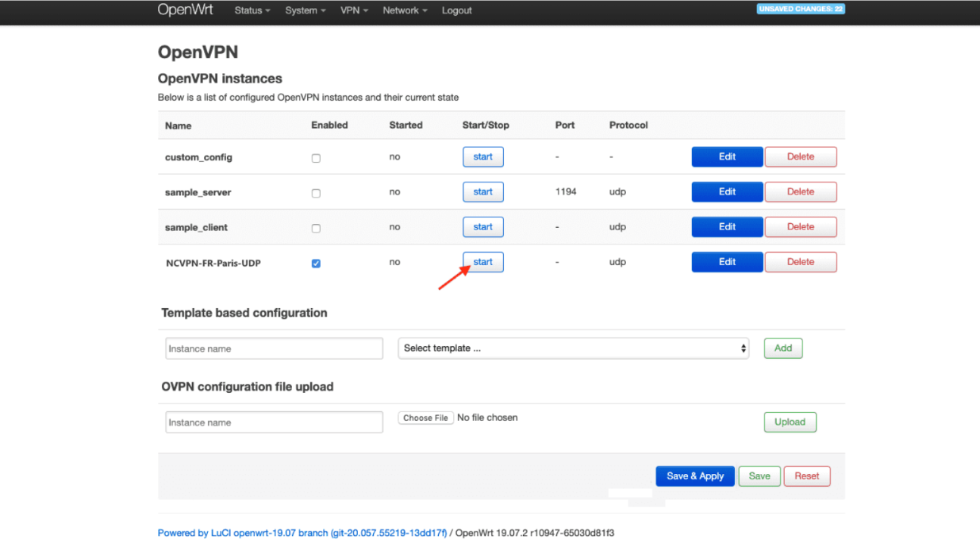View the Unsaved Changes: 22 badge
This screenshot has height=551, width=980.
coord(801,10)
